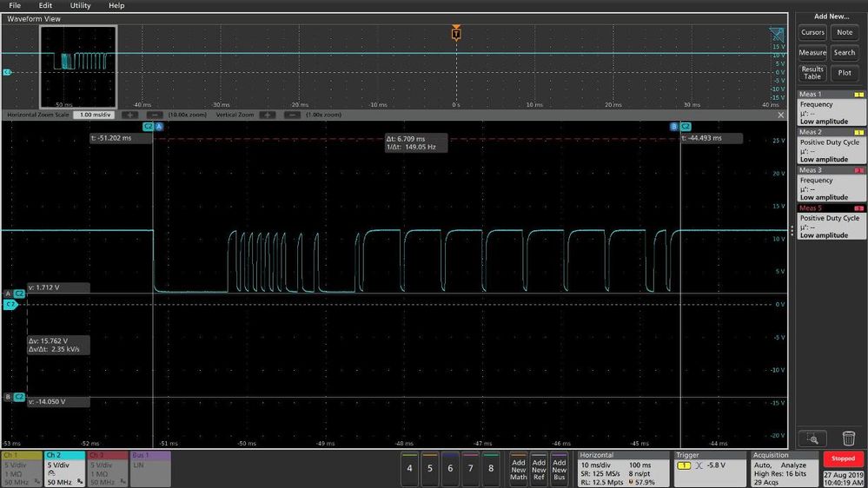Click the zoom magnifier icon
The width and height of the screenshot is (868, 488).
(x=812, y=439)
